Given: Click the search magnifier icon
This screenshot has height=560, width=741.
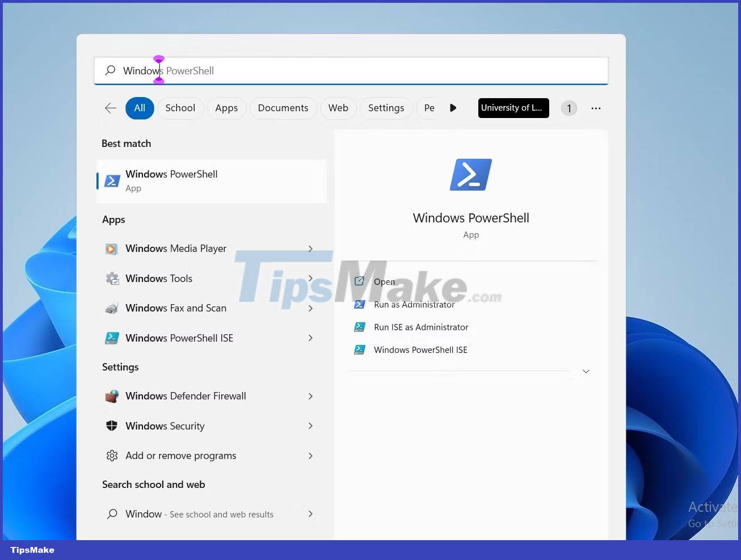Looking at the screenshot, I should click(x=110, y=70).
